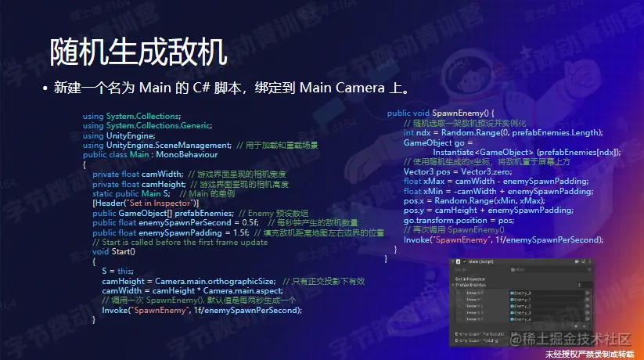Click 'pos.x = Random.Range(xMin, xMax);' line

pos(474,200)
